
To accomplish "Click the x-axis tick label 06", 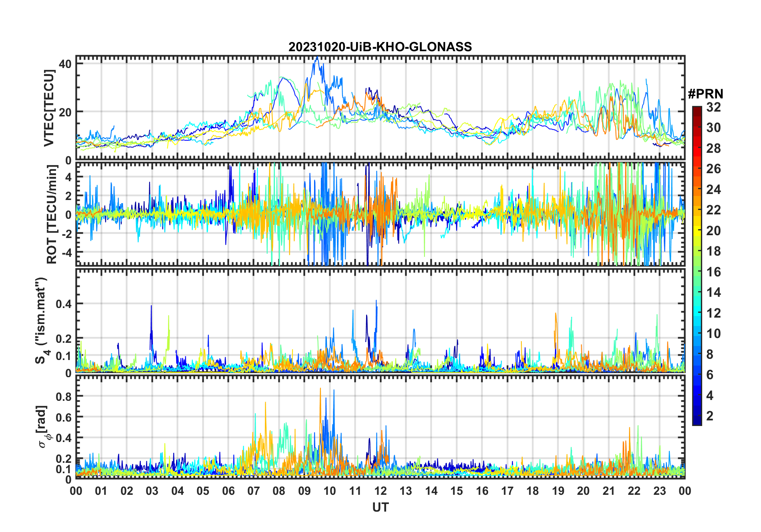I will pyautogui.click(x=228, y=491).
